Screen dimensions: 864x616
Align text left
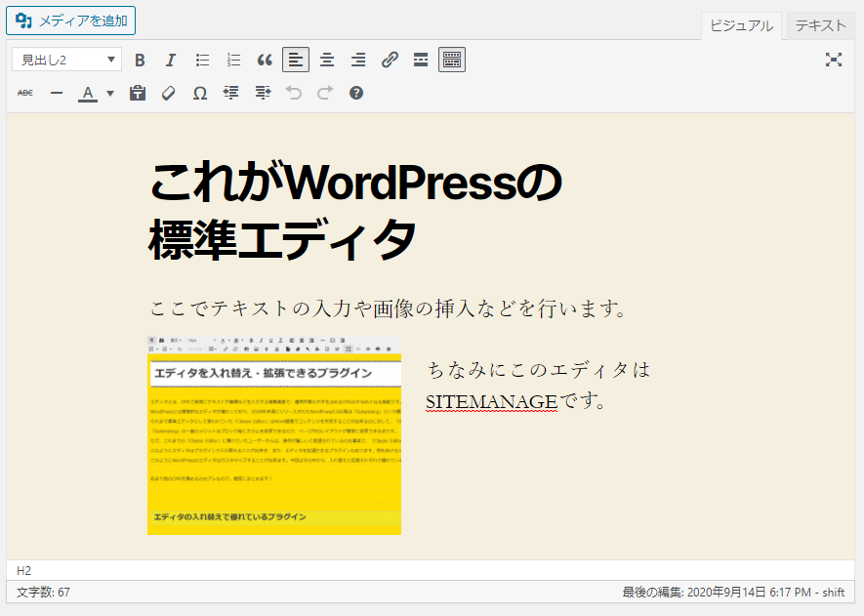pyautogui.click(x=296, y=60)
